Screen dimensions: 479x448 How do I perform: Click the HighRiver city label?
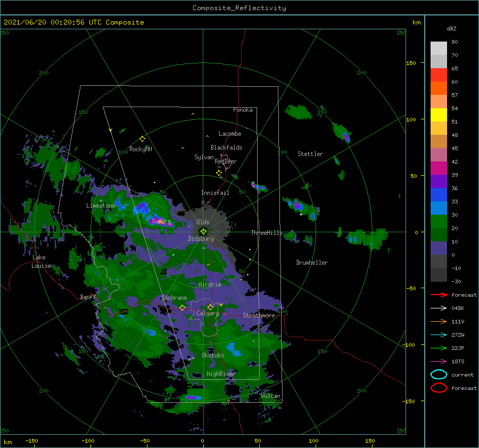pos(221,374)
